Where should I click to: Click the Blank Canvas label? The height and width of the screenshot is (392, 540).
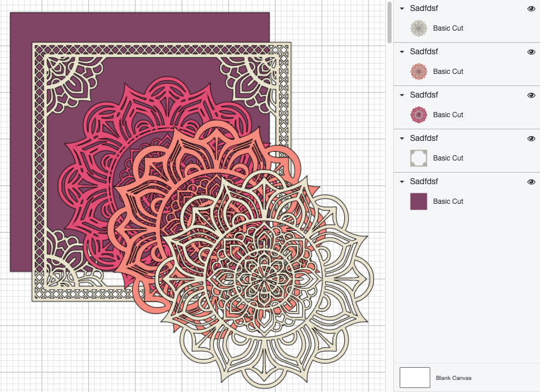453,378
